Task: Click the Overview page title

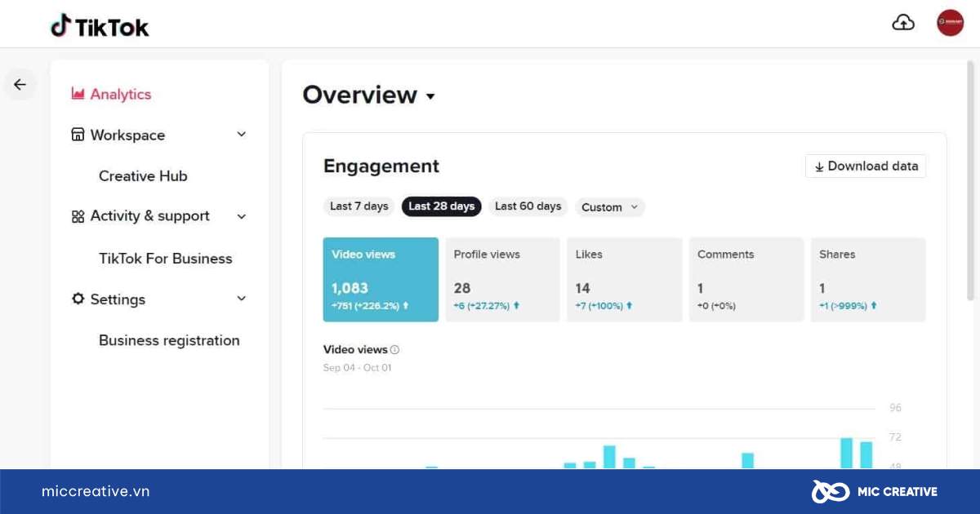Action: (x=360, y=95)
